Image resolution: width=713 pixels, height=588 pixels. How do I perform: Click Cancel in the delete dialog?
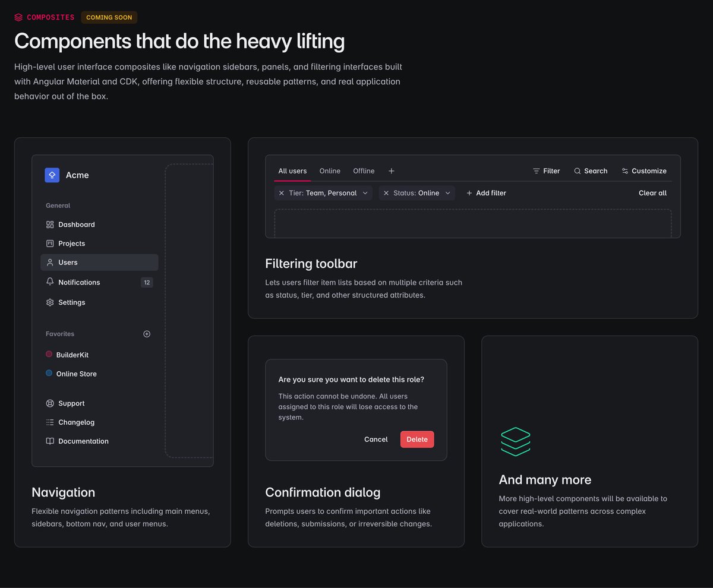click(376, 440)
